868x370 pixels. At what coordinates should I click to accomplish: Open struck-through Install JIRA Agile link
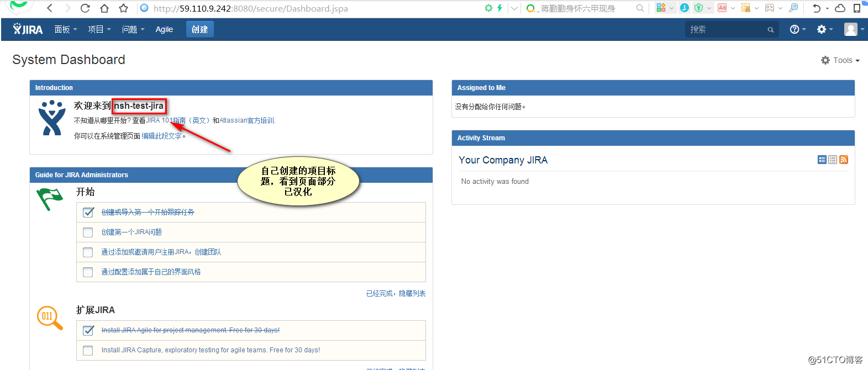(x=191, y=330)
